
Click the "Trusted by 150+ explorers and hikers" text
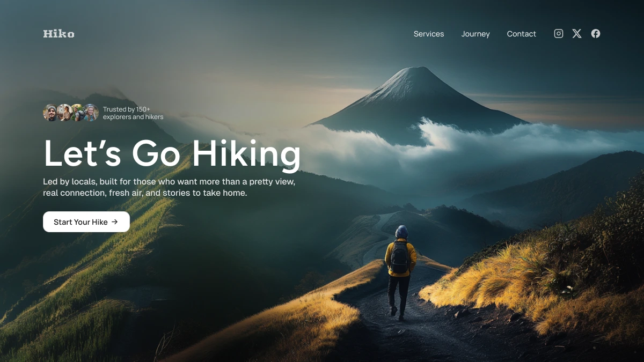click(x=133, y=113)
